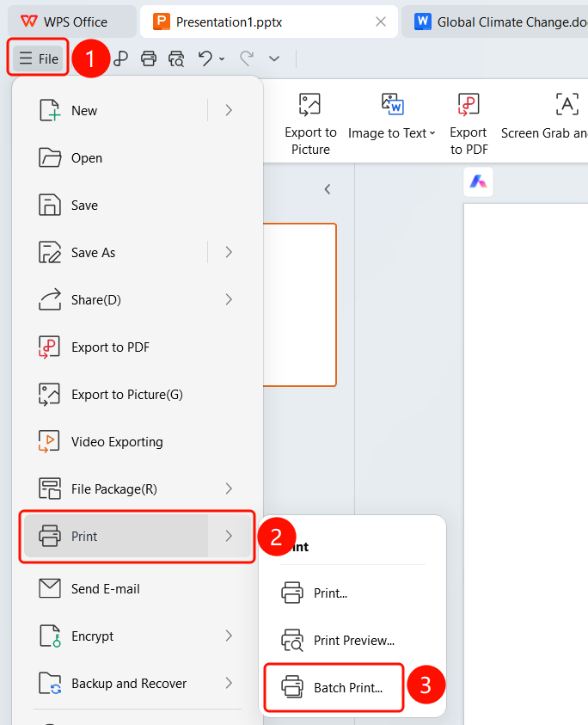
Task: Choose Export to PDF in File menu
Action: click(x=138, y=347)
